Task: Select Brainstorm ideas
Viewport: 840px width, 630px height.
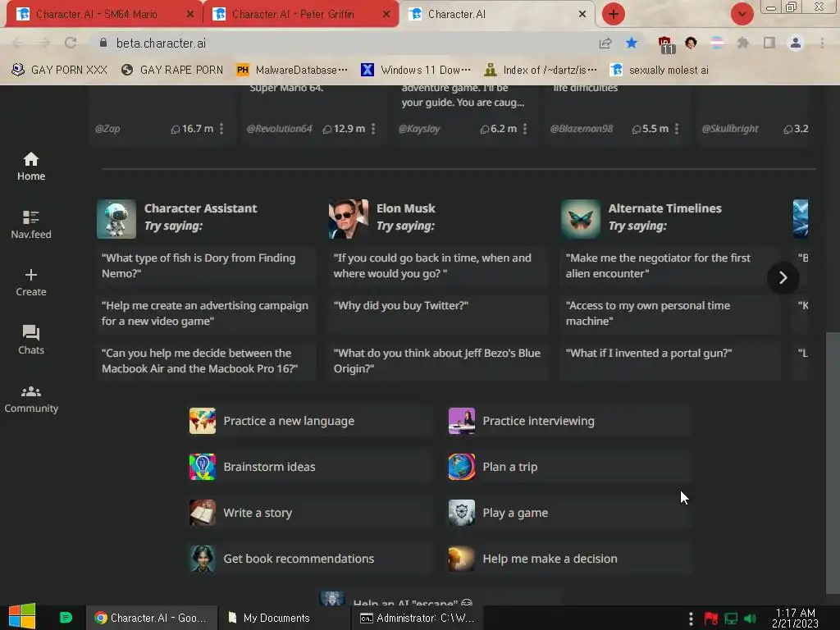Action: click(309, 467)
